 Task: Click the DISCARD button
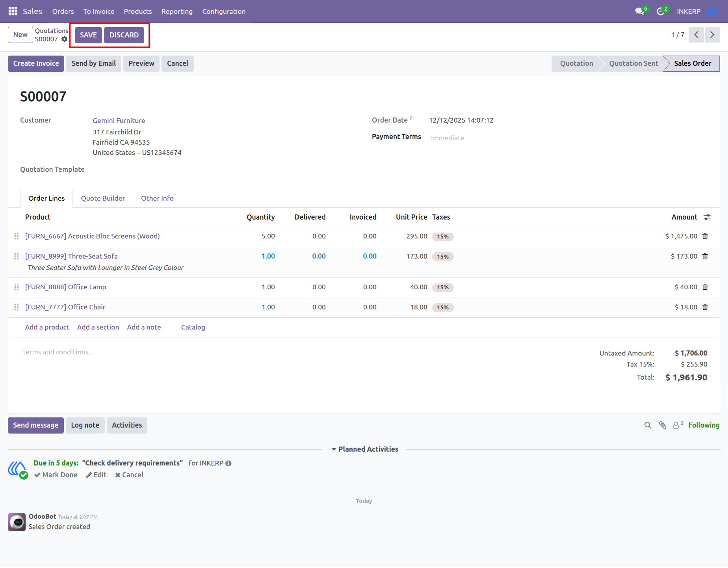pos(124,35)
